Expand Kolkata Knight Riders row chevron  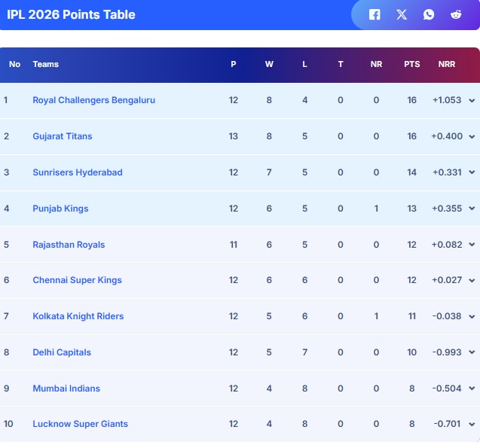pyautogui.click(x=472, y=316)
